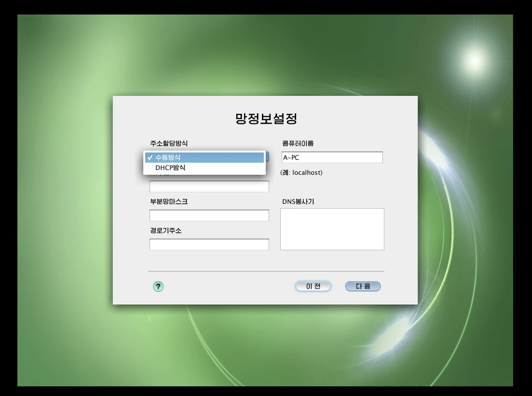Click inside the 컴퓨터이름 field showing A-PC
Image resolution: width=532 pixels, height=396 pixels.
click(x=332, y=157)
